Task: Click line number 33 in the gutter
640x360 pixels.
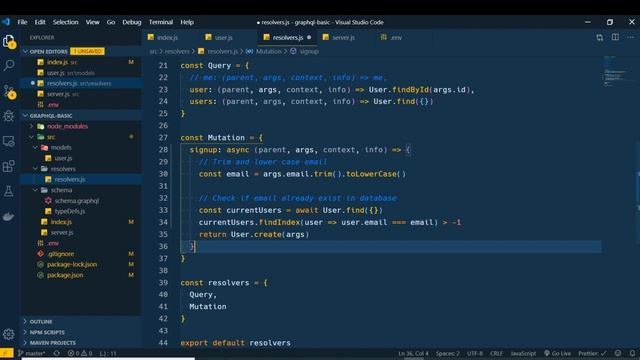Action: tap(163, 210)
